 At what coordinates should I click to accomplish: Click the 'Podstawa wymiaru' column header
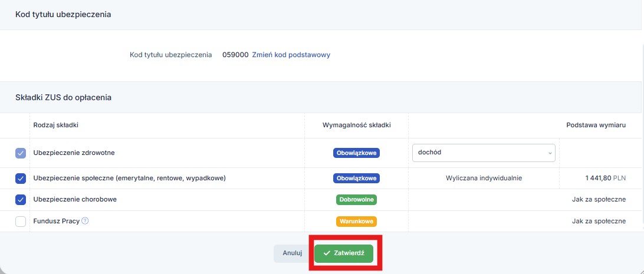click(x=596, y=126)
